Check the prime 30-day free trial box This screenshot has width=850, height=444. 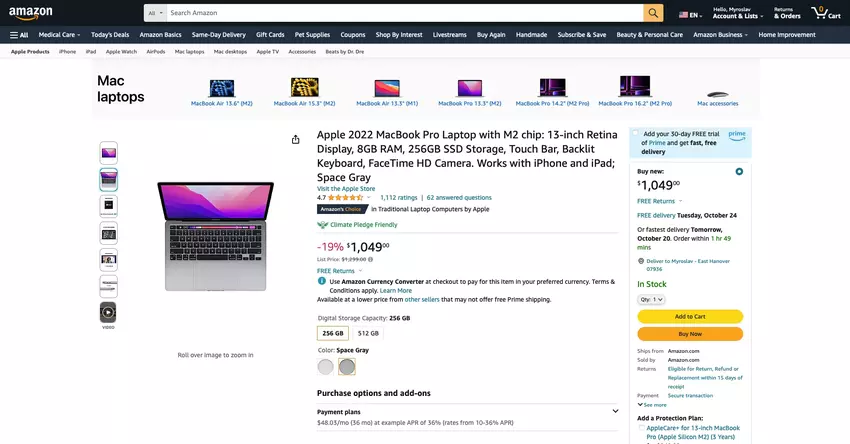click(x=637, y=133)
